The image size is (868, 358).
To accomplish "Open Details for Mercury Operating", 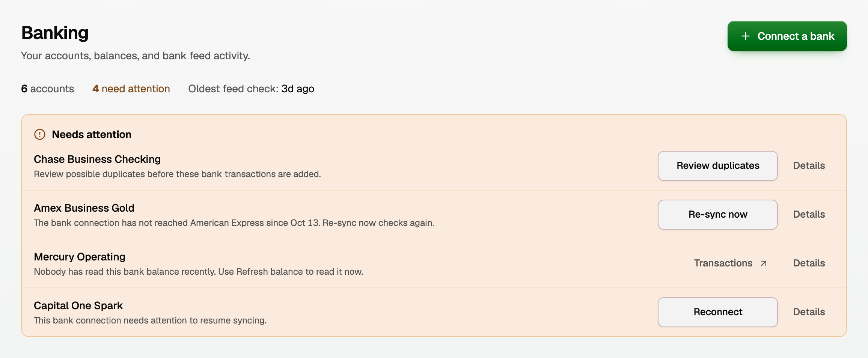I will (809, 263).
